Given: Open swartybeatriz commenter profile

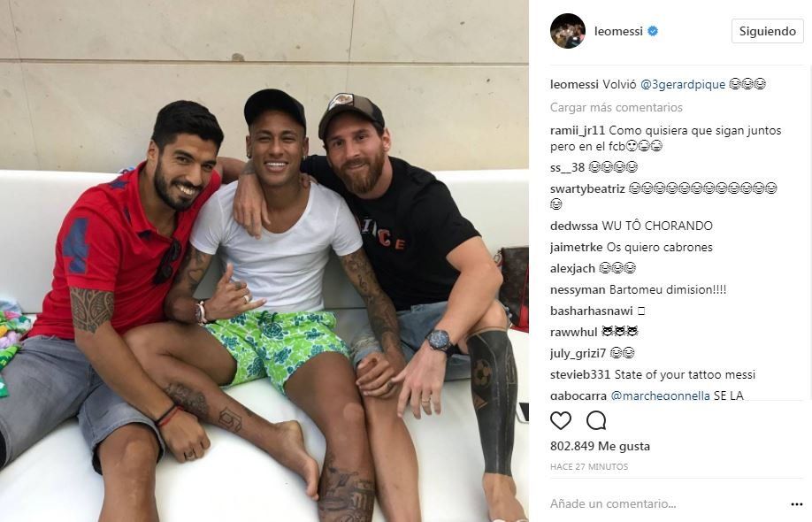Looking at the screenshot, I should (587, 188).
